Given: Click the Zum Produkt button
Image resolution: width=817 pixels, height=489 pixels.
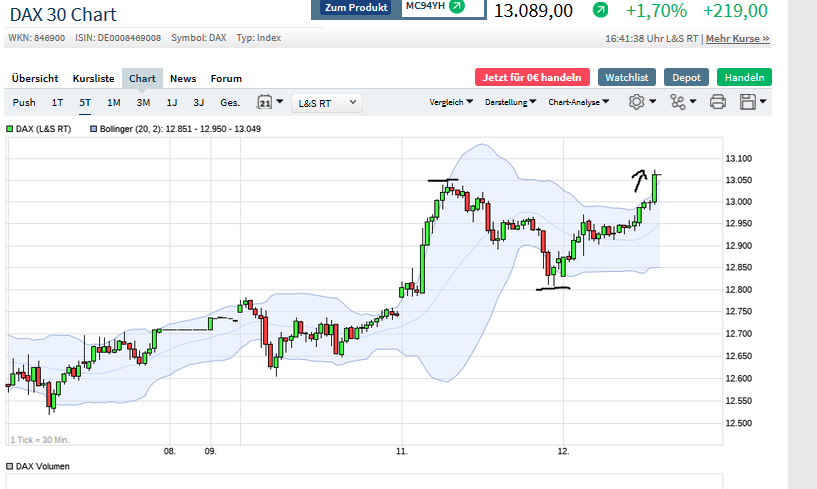Looking at the screenshot, I should [356, 7].
